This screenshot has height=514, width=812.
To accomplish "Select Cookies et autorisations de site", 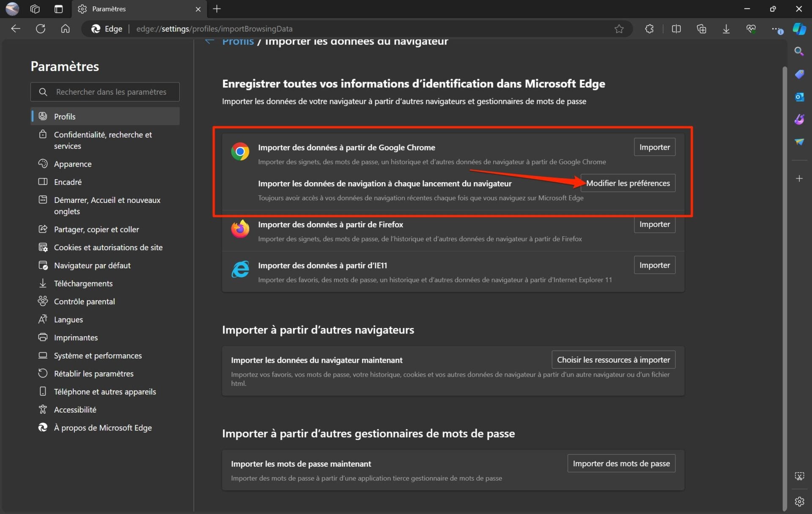I will 108,247.
